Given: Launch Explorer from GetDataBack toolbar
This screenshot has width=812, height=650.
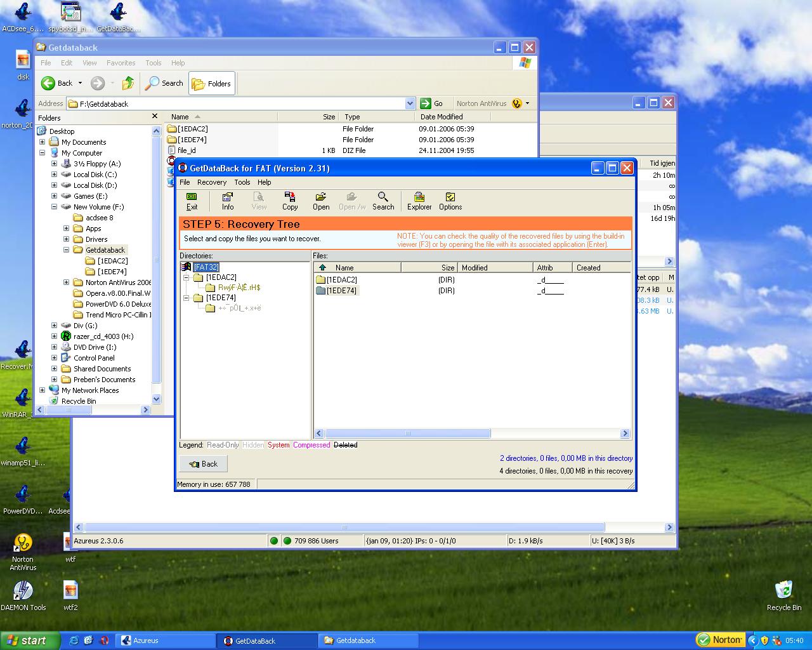Looking at the screenshot, I should [419, 201].
